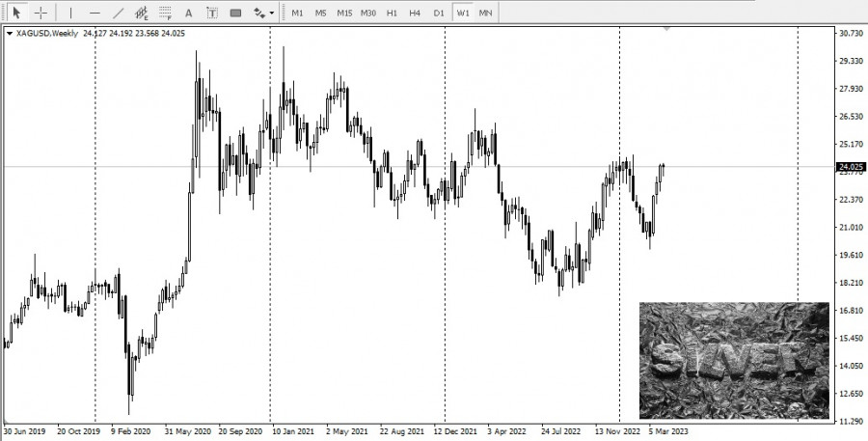Switch chart to M30 timeframe
The image size is (868, 441).
point(368,13)
